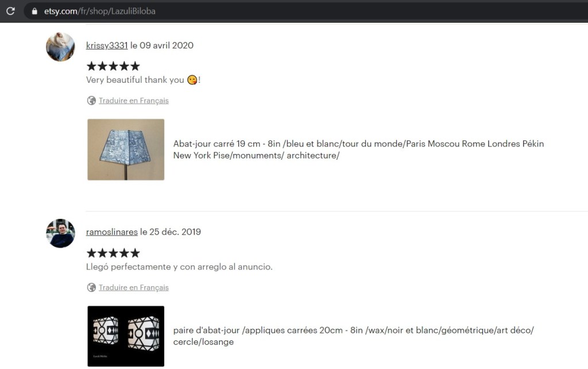Translate krissy3331's review with Traduire en Français
This screenshot has height=369, width=588.
pyautogui.click(x=133, y=101)
